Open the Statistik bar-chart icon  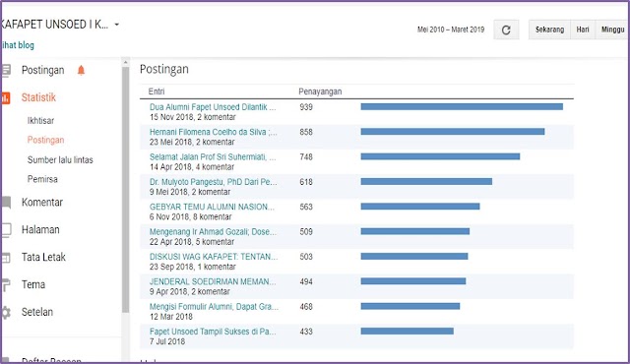coord(5,97)
